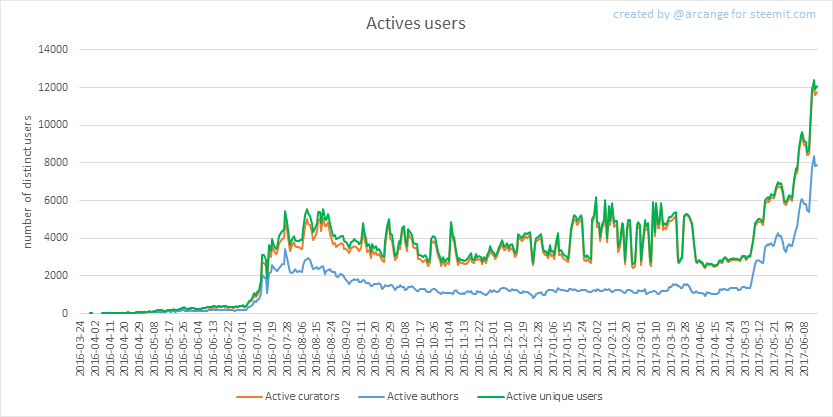Select the 2016-03-24 date label on x-axis
Viewport: 833px width, 417px height.
coord(82,345)
